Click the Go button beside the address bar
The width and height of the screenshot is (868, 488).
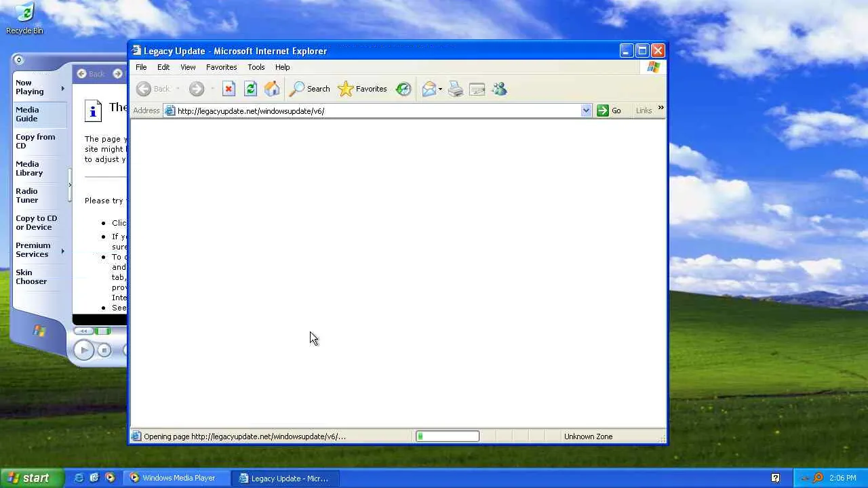609,111
